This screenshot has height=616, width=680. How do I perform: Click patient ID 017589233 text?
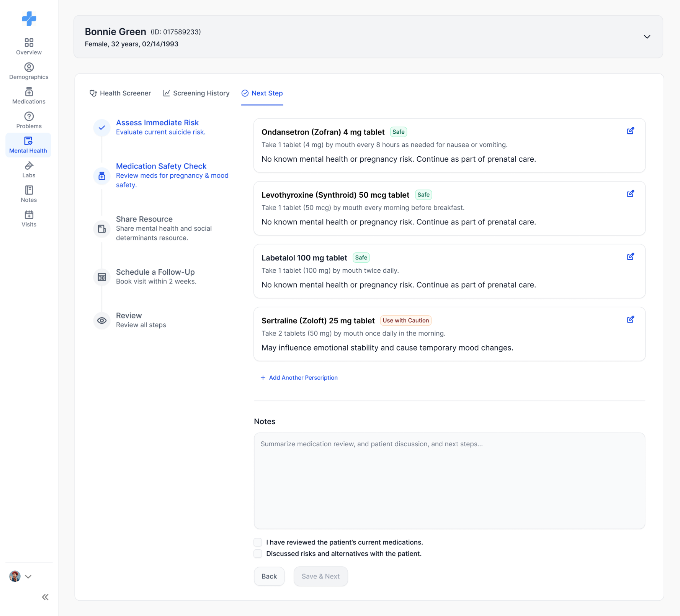(x=176, y=32)
